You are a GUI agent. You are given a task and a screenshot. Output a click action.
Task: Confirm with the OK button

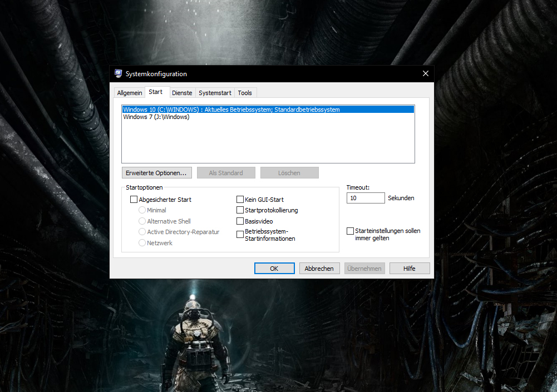coord(274,269)
